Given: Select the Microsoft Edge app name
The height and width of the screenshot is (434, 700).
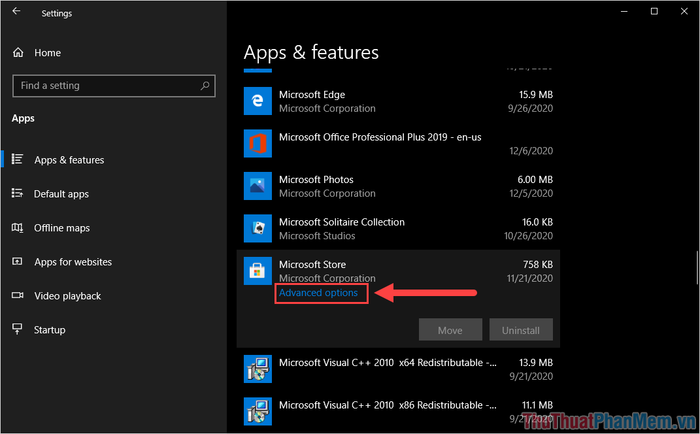Looking at the screenshot, I should (312, 95).
